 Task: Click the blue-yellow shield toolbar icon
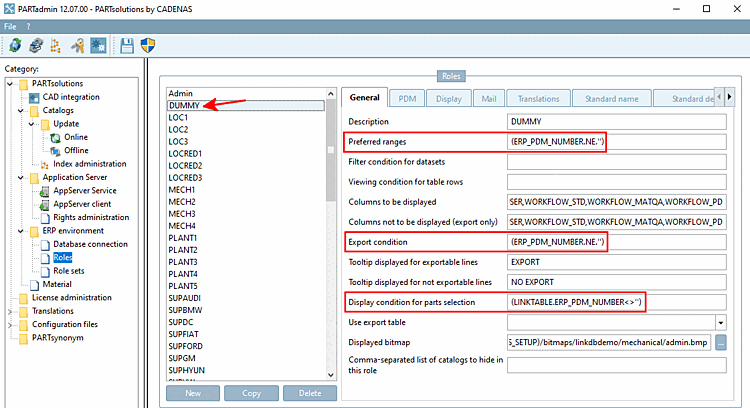(148, 45)
